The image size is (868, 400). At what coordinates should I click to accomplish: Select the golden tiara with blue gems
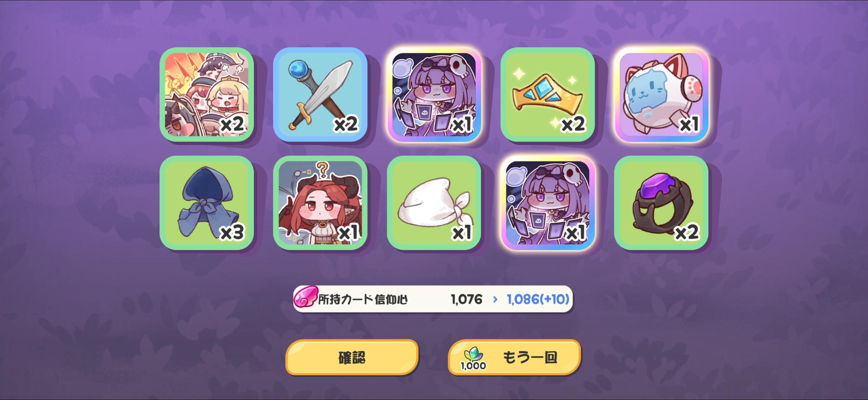point(548,94)
